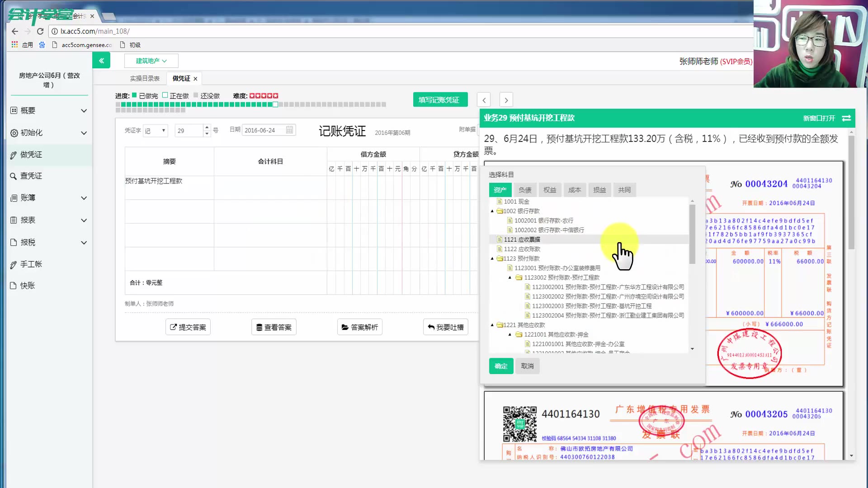Go to previous task with left chevron

[x=484, y=100]
